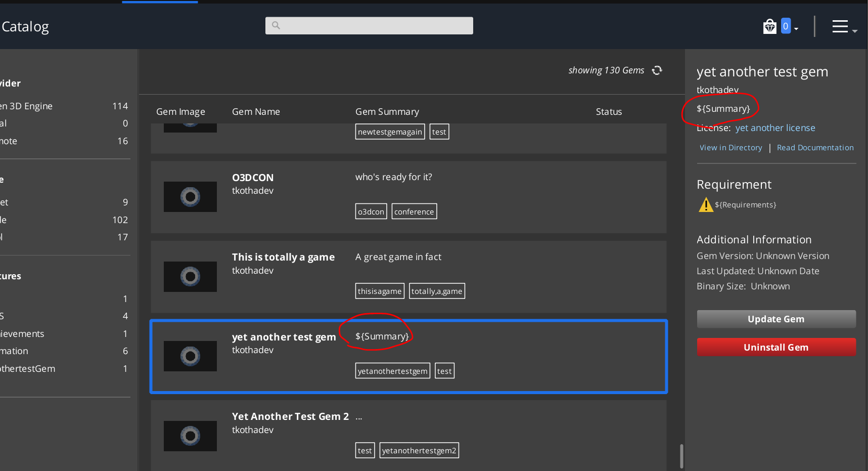
Task: Click the Uninstall Gem button
Action: [x=776, y=347]
